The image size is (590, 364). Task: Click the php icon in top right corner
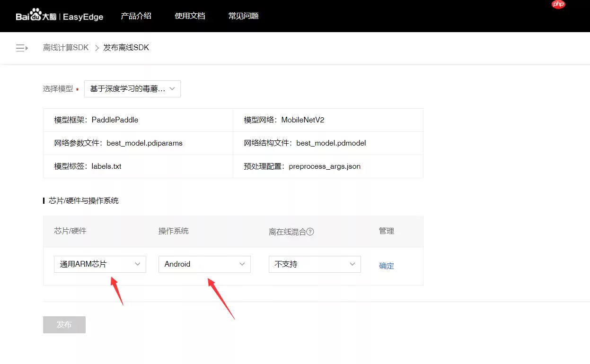(x=558, y=5)
